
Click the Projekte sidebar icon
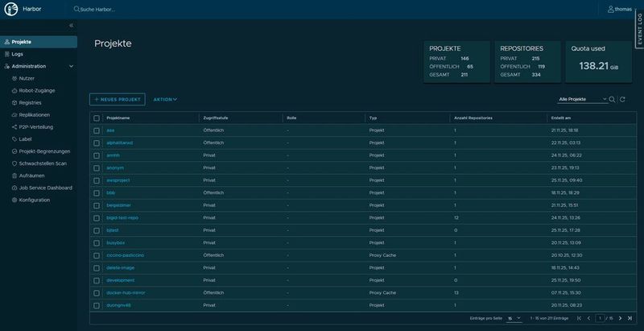[7, 42]
